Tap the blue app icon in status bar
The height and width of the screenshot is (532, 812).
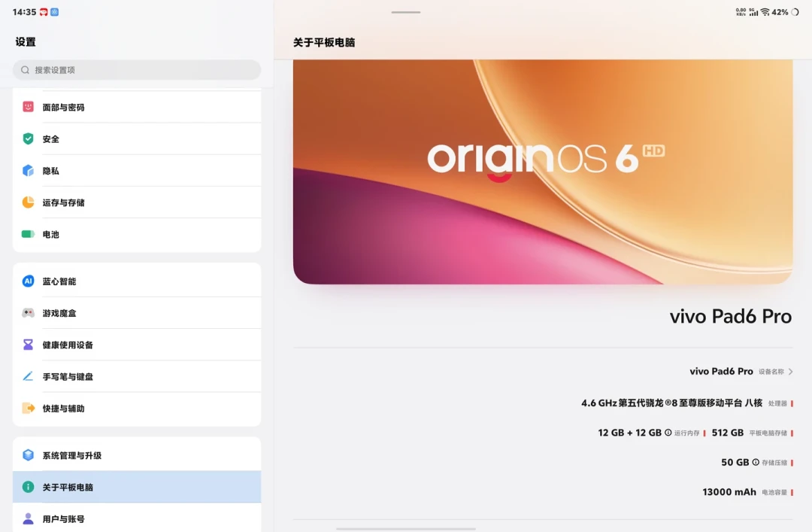point(54,12)
